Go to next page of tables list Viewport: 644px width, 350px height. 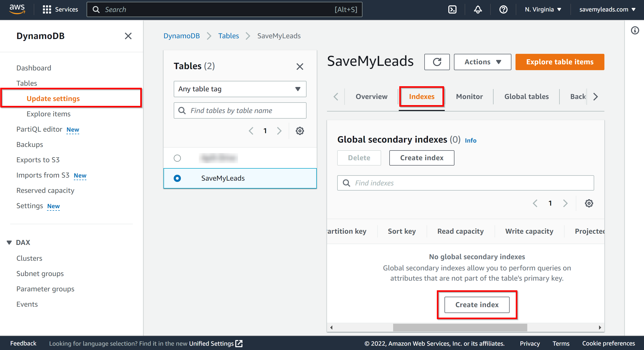pyautogui.click(x=279, y=131)
